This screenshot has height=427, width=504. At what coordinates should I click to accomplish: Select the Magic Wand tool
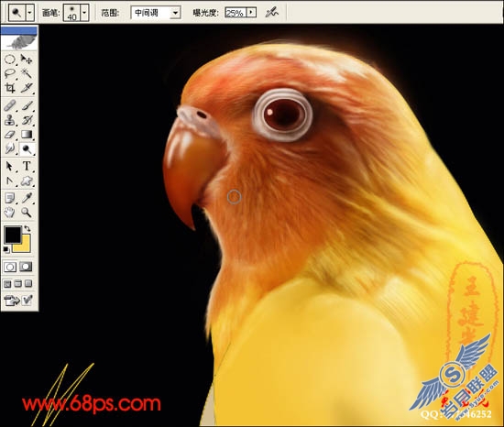[27, 73]
